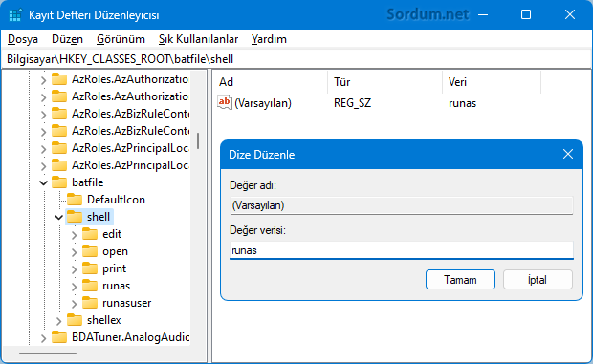Select the shellex tree item label
Screen dimensions: 593x364
pyautogui.click(x=104, y=320)
